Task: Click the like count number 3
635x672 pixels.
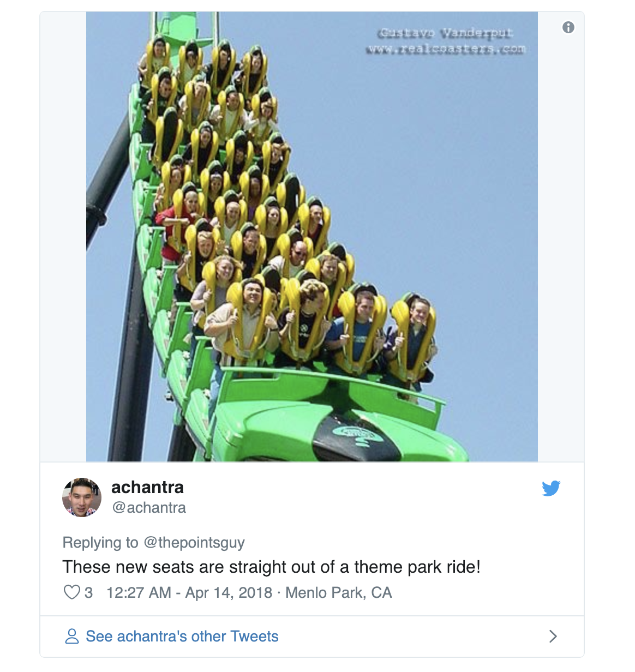Action: (88, 593)
